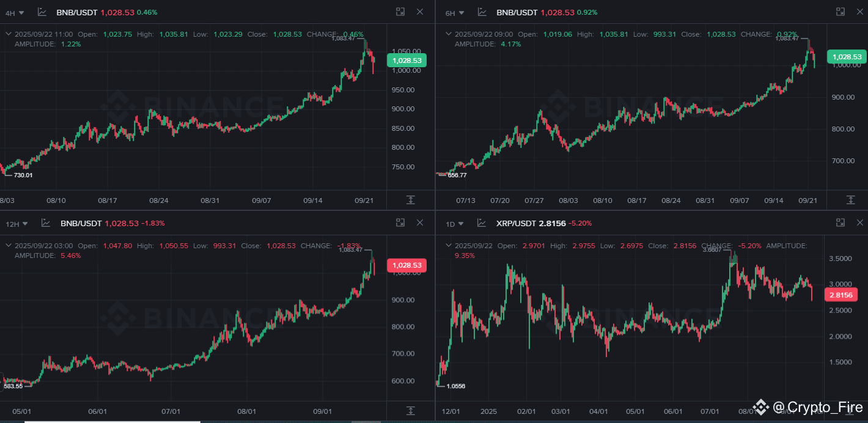Open the 1D interval dropdown
Image resolution: width=868 pixels, height=423 pixels.
pyautogui.click(x=455, y=224)
